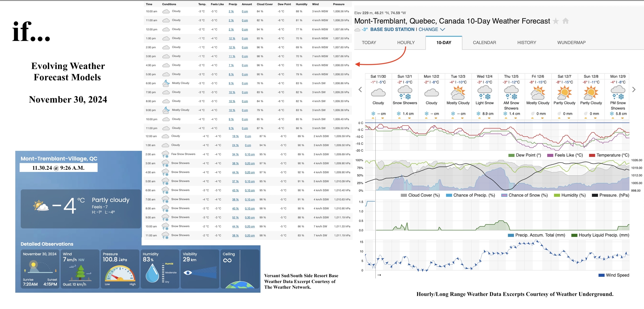Click the 2:00 am Few Snow Showers icon
The width and height of the screenshot is (644, 309).
click(x=165, y=154)
